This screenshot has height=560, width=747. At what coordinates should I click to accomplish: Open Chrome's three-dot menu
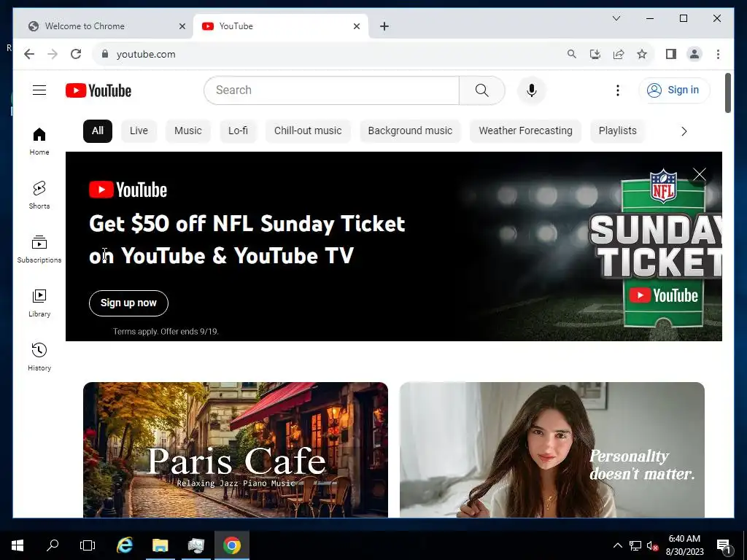718,54
